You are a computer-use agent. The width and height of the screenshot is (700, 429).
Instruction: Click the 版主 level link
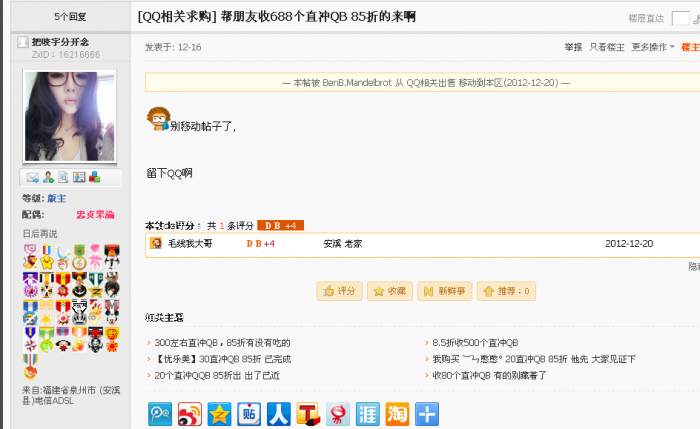[56, 198]
